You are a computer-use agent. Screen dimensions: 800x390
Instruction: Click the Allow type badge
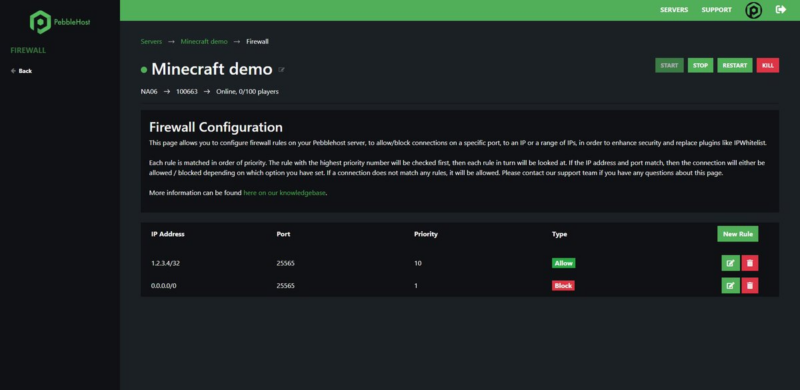563,263
